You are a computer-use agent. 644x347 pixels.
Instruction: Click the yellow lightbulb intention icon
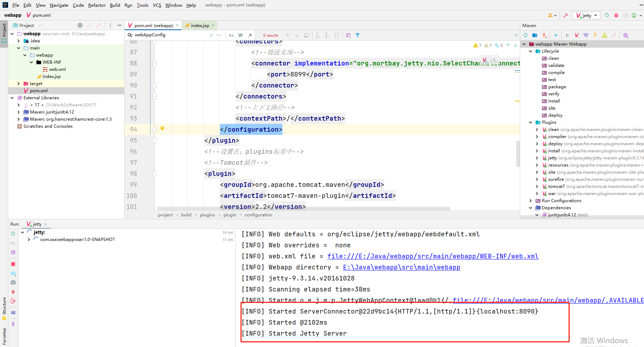162,128
